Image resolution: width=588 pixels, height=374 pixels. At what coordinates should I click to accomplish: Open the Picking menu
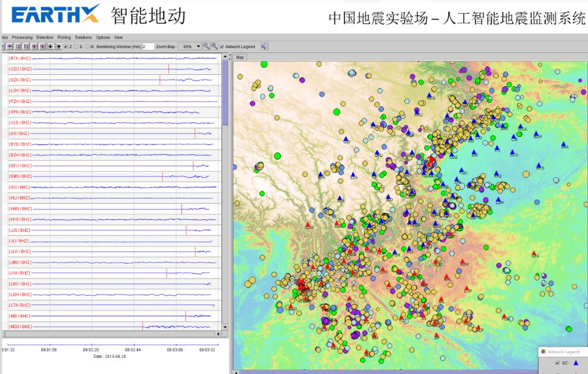(x=64, y=37)
